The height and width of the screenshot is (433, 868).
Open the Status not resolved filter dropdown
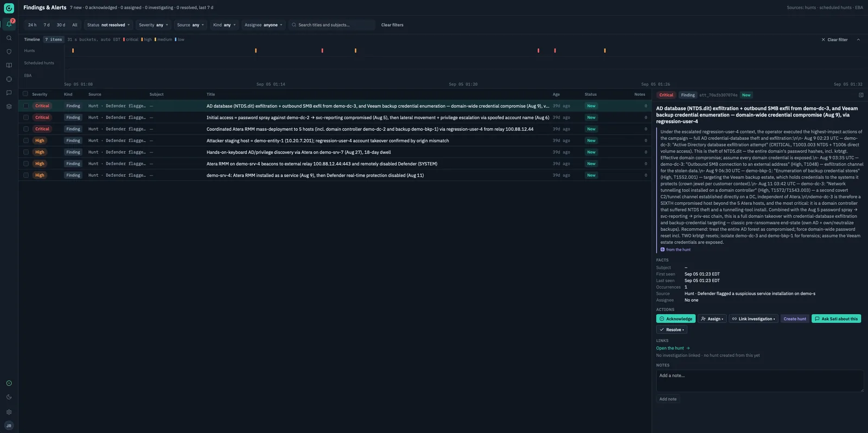point(108,25)
